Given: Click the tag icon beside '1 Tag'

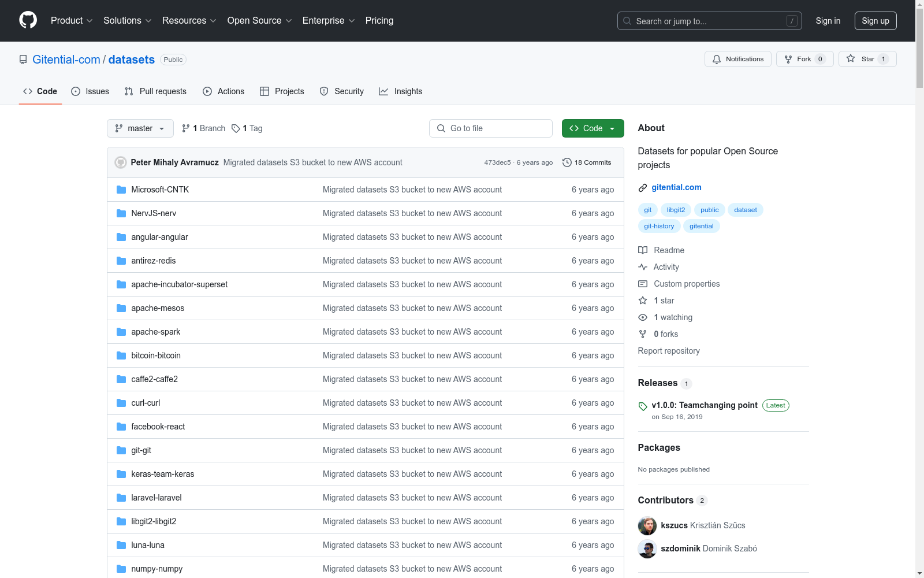Looking at the screenshot, I should coord(236,128).
